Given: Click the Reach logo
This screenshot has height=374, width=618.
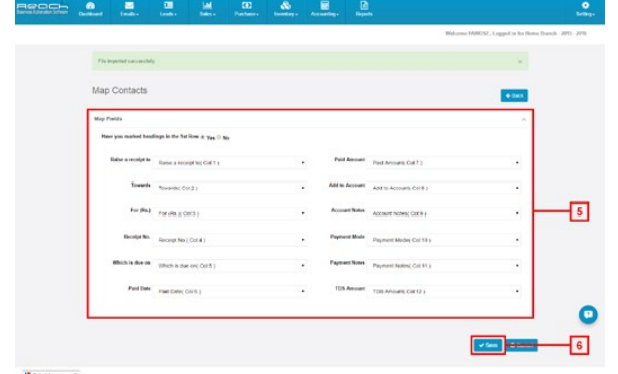Looking at the screenshot, I should 42,8.
